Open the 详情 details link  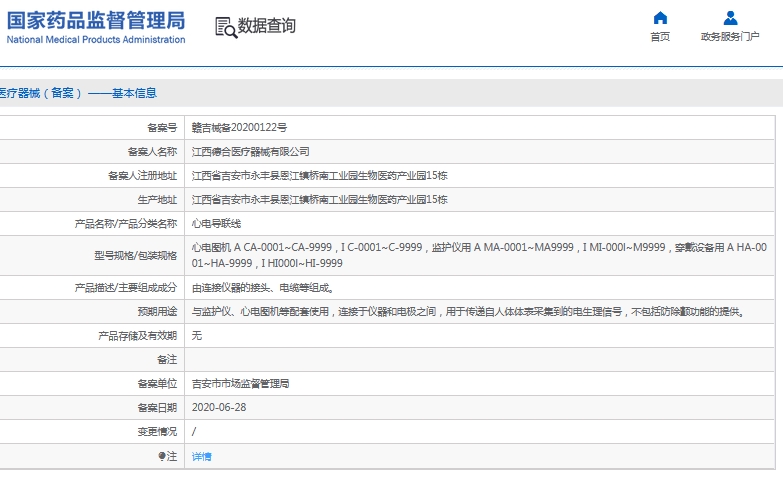pyautogui.click(x=202, y=456)
